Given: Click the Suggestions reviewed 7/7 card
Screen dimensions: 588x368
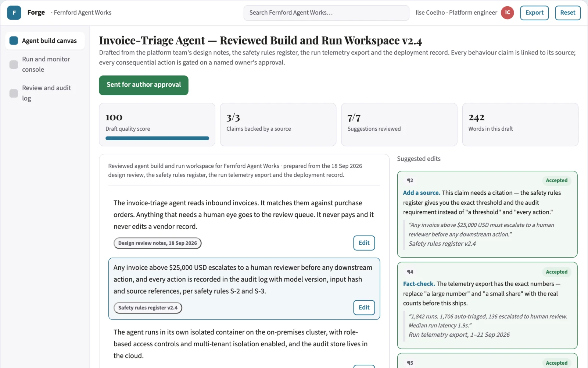Looking at the screenshot, I should point(399,124).
